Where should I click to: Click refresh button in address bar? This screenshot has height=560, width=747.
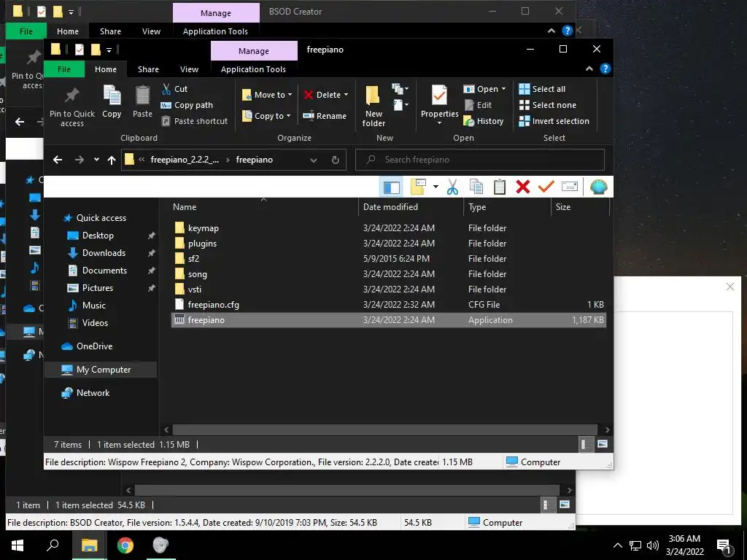click(x=336, y=160)
